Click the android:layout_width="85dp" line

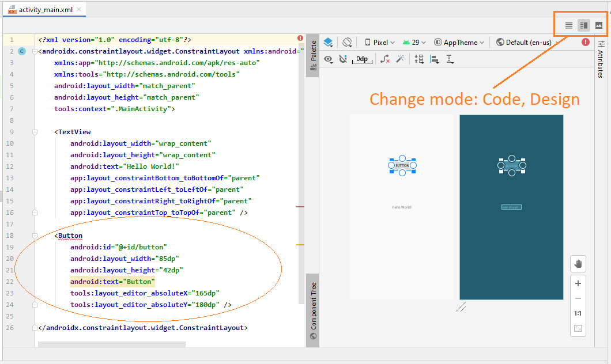coord(125,259)
